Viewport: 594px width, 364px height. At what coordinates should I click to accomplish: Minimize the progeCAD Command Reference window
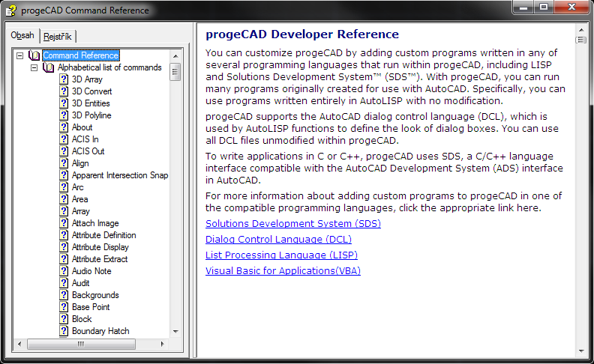coord(524,7)
